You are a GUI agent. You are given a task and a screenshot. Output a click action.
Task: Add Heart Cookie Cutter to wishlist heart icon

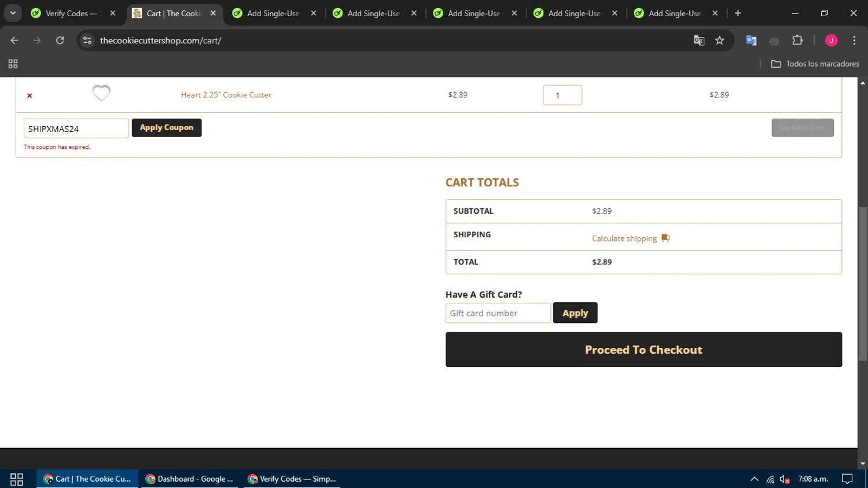(x=101, y=93)
